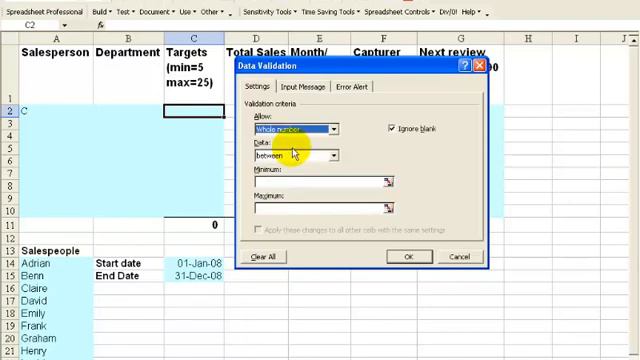Click the Salespeople label cell
This screenshot has width=640, height=360.
(56, 251)
